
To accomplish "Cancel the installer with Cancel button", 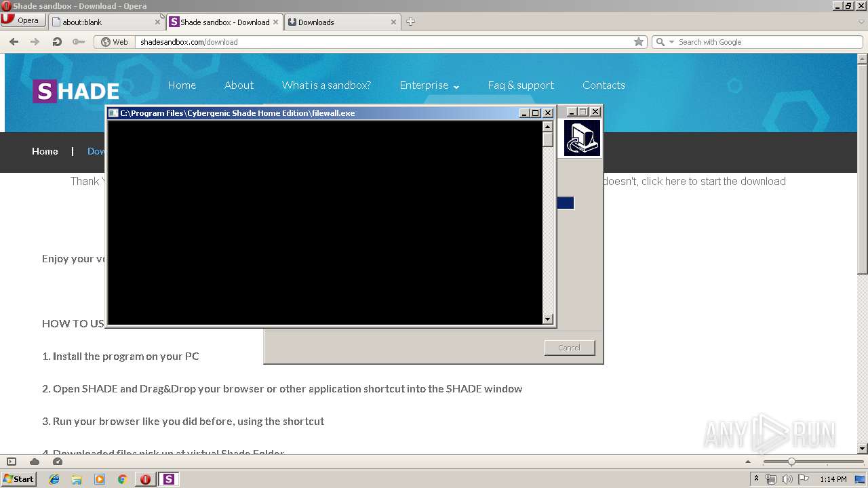I will pos(569,348).
